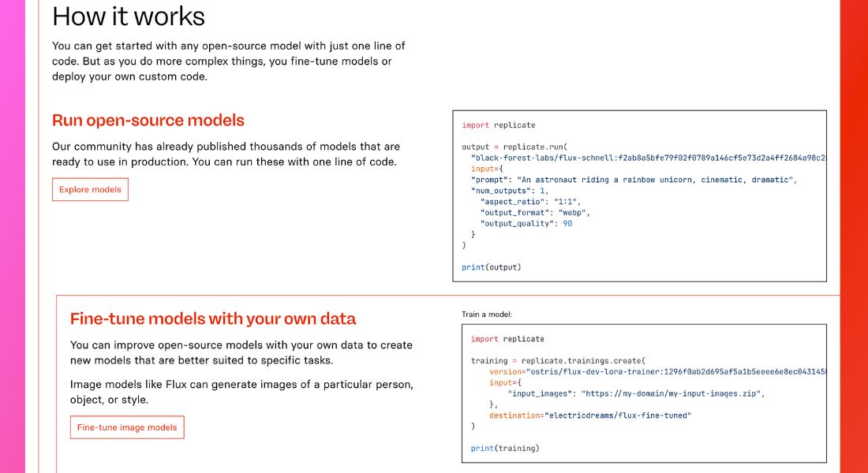Click the Fine-tune models with your own data heading
This screenshot has height=473, width=868.
point(213,318)
